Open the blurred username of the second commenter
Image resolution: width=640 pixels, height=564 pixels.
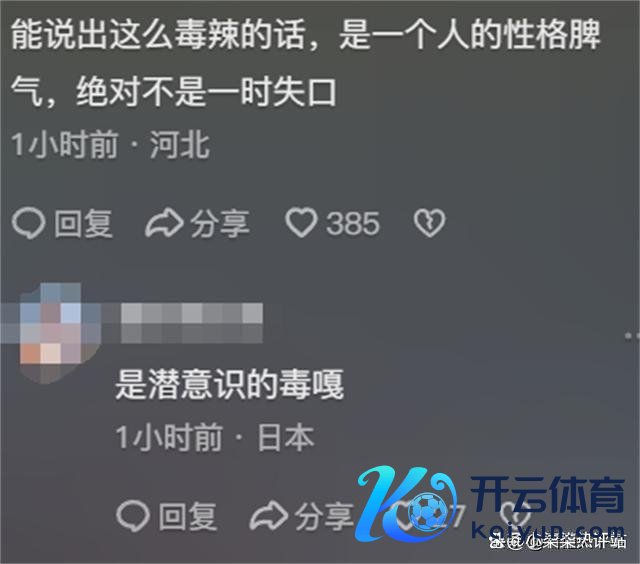(x=192, y=322)
